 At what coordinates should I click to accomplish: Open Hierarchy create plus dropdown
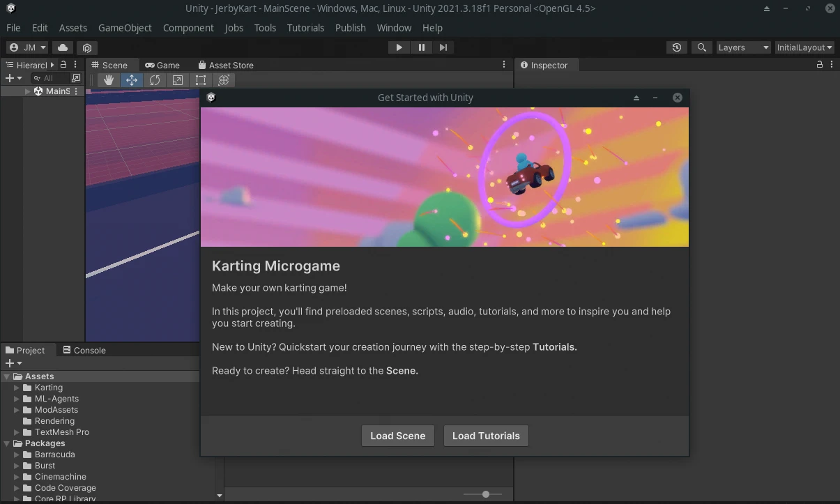click(13, 78)
